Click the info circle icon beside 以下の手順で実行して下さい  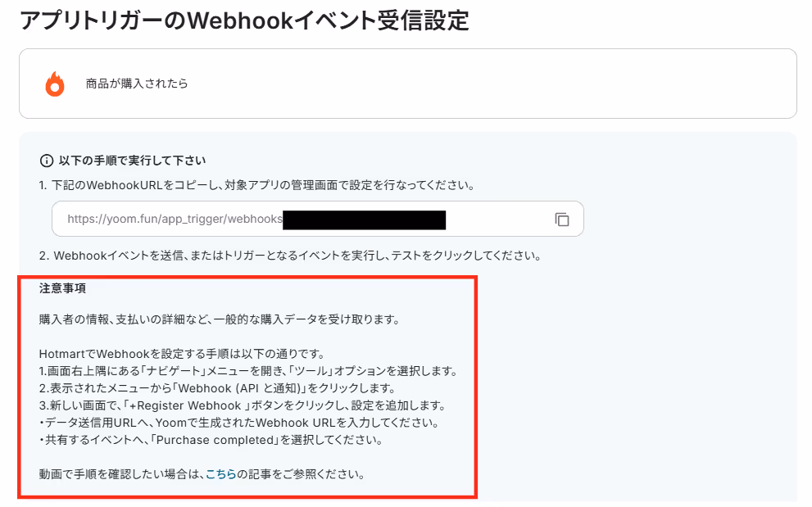(x=47, y=161)
